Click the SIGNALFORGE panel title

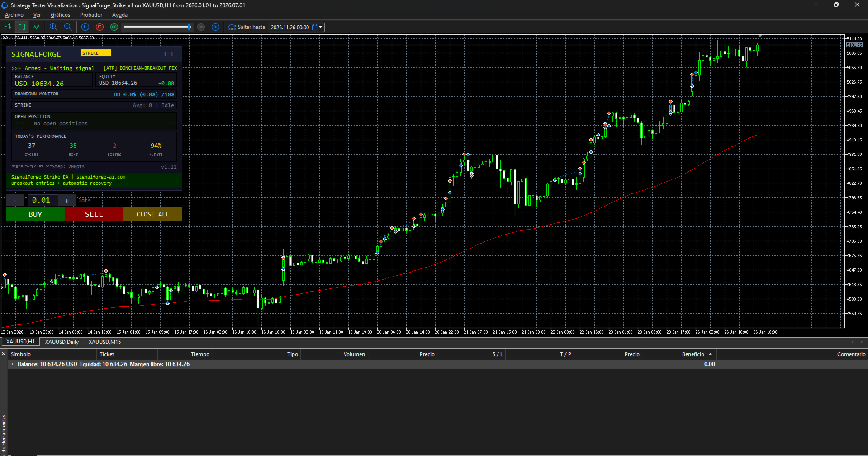(36, 54)
